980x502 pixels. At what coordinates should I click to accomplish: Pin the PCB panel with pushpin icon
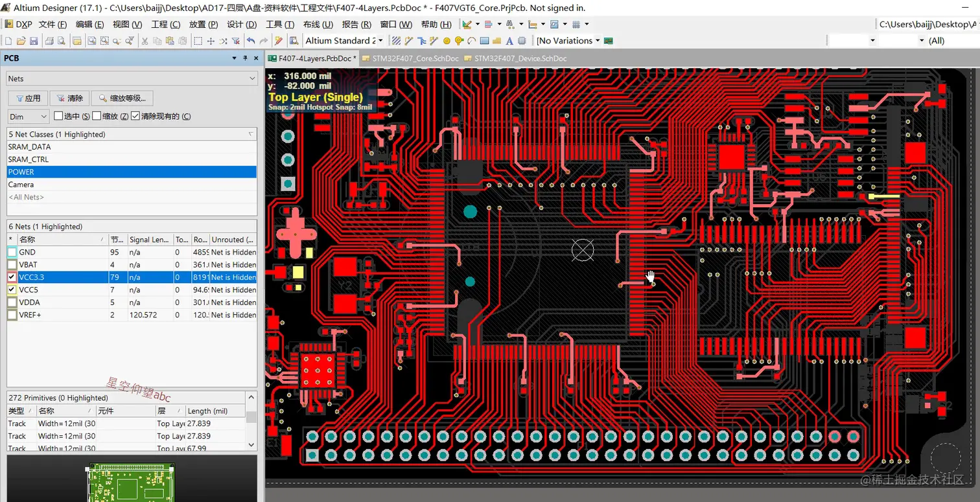pos(245,58)
